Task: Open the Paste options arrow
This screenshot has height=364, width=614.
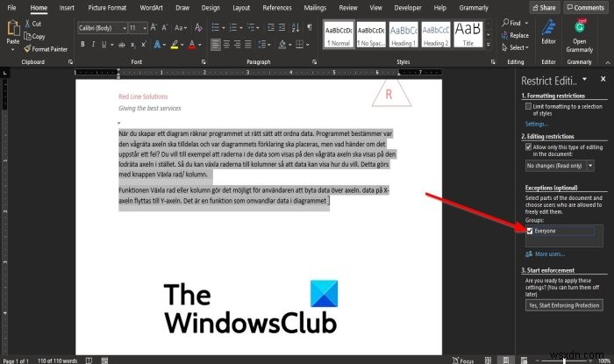Action: 13,50
